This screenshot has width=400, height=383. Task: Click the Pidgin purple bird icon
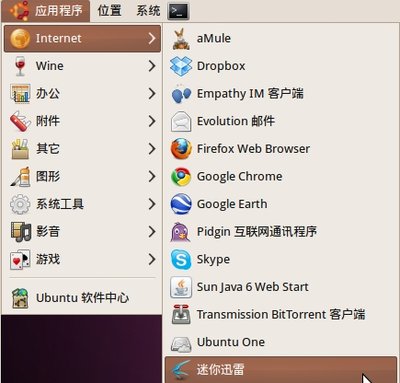point(181,232)
